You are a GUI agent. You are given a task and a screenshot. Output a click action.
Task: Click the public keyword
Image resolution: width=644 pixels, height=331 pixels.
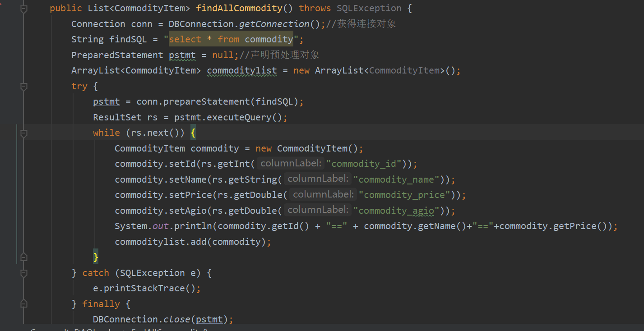pos(66,9)
